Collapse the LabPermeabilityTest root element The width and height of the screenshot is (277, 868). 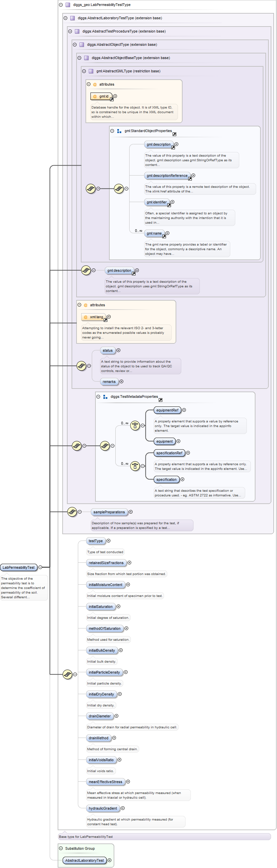coord(40,567)
